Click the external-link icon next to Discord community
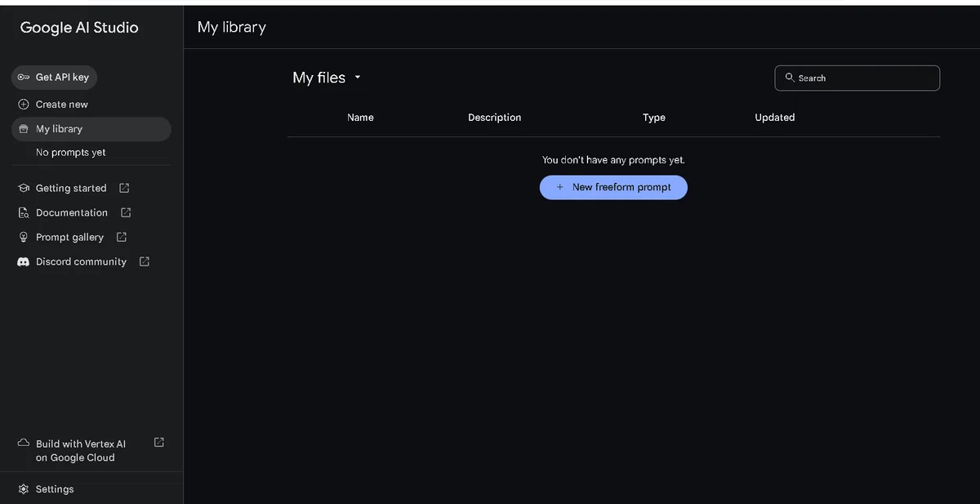 coord(145,261)
